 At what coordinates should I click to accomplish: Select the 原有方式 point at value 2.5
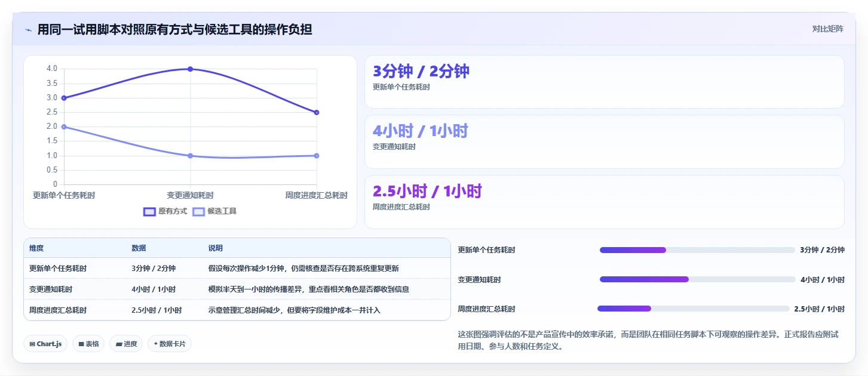[x=317, y=112]
